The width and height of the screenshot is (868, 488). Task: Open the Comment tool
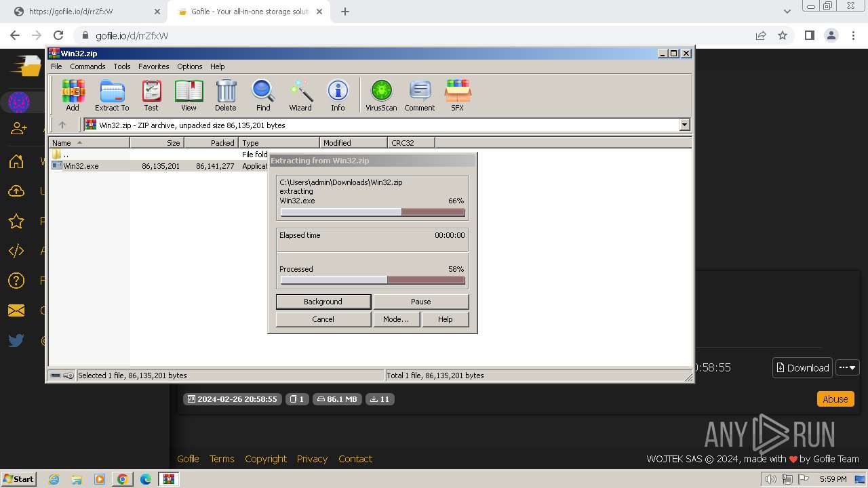[420, 95]
